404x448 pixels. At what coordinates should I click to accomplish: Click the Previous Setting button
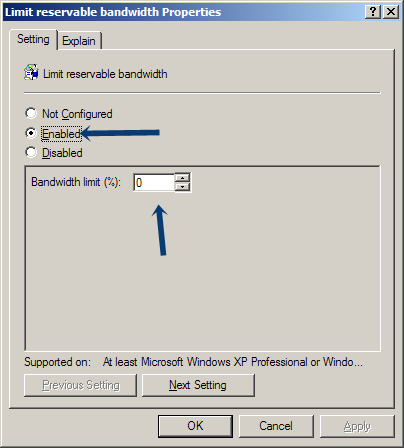click(80, 385)
